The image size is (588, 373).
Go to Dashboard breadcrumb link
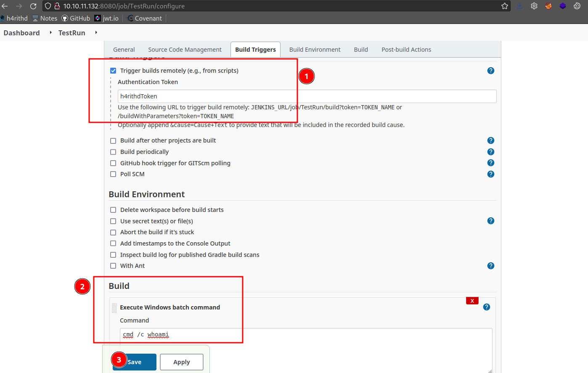(x=21, y=33)
